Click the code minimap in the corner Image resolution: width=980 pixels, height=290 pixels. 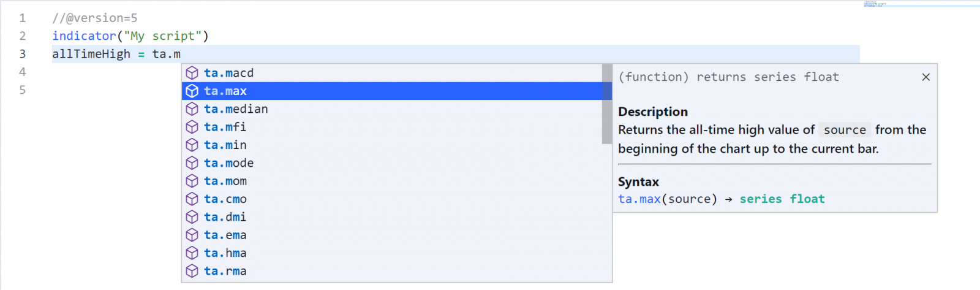(875, 4)
